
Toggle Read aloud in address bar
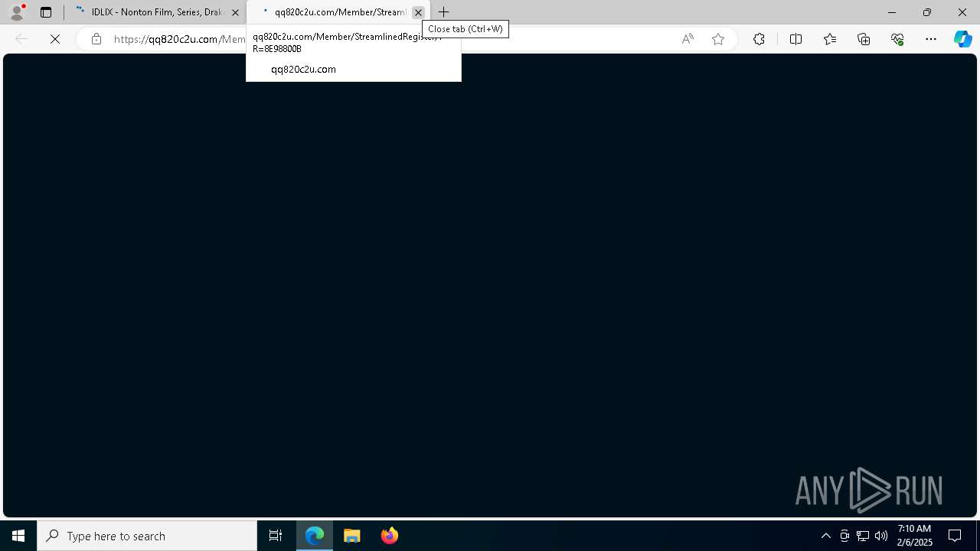688,39
